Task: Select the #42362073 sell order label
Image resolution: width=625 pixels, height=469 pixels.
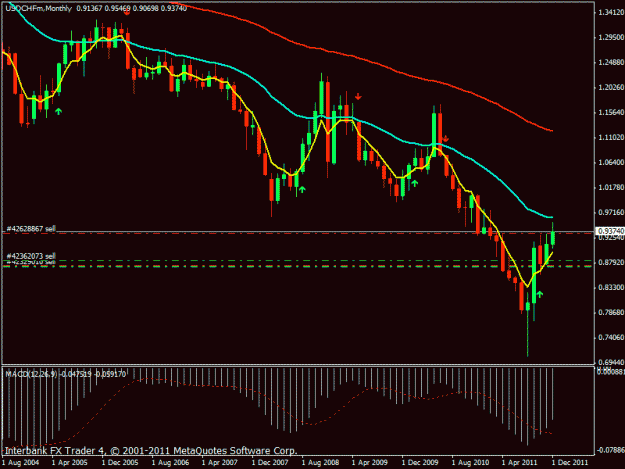Action: coord(31,256)
